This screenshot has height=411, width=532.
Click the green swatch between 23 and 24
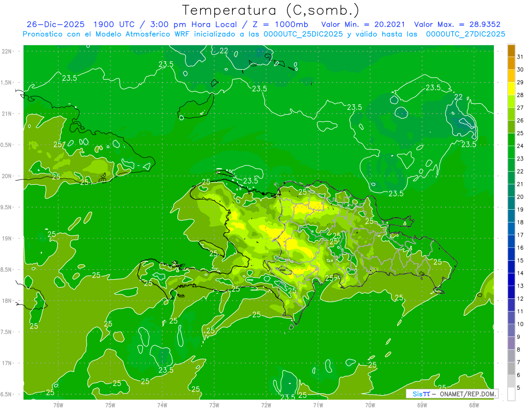point(511,152)
